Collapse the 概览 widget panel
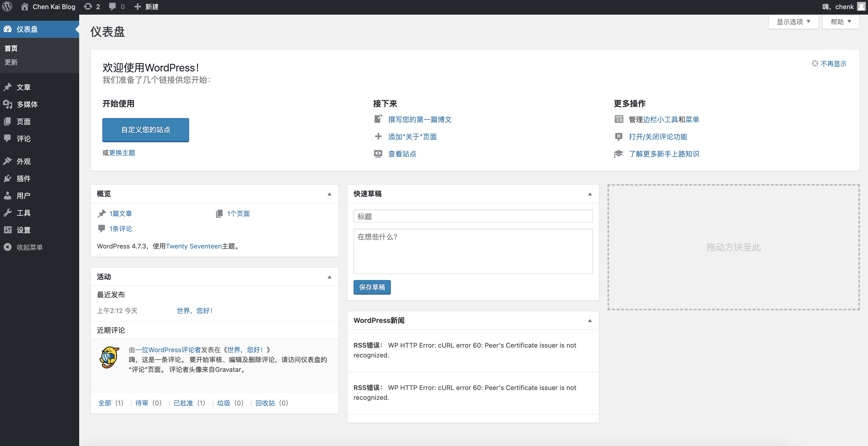Image resolution: width=868 pixels, height=446 pixels. (329, 194)
